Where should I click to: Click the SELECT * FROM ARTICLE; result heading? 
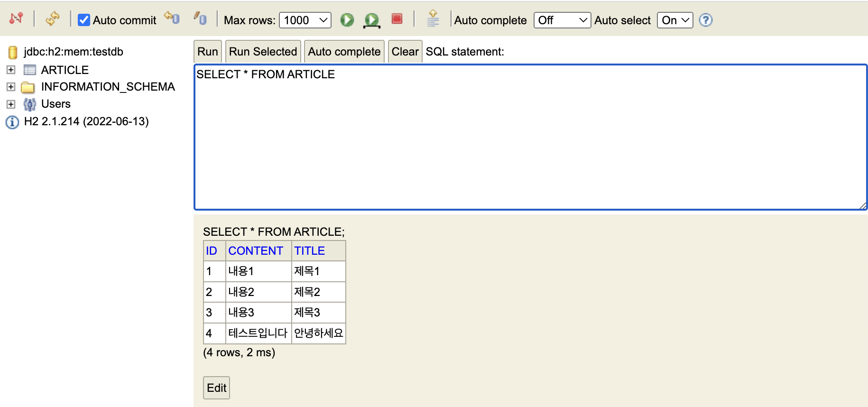[274, 232]
